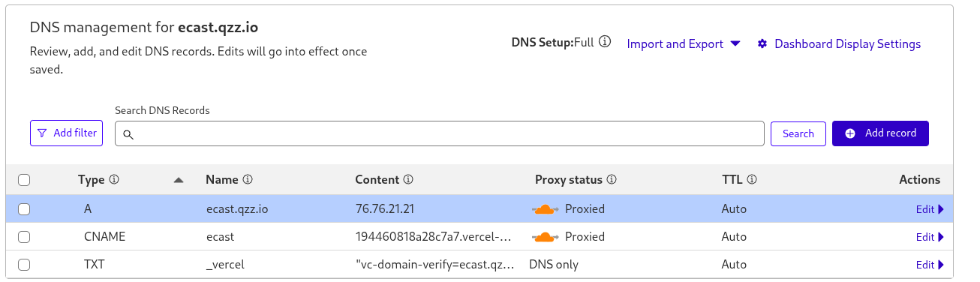The width and height of the screenshot is (980, 282).
Task: Toggle the select-all records checkbox
Action: click(24, 180)
